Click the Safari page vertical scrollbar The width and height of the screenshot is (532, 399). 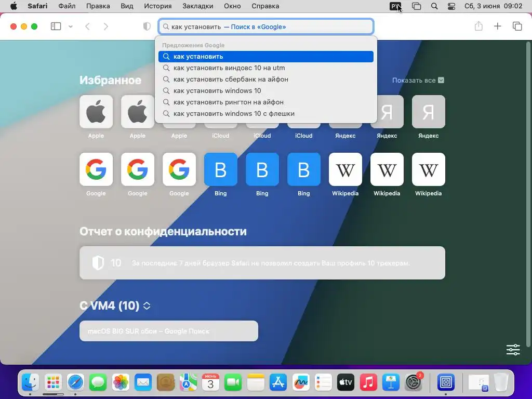(x=528, y=193)
